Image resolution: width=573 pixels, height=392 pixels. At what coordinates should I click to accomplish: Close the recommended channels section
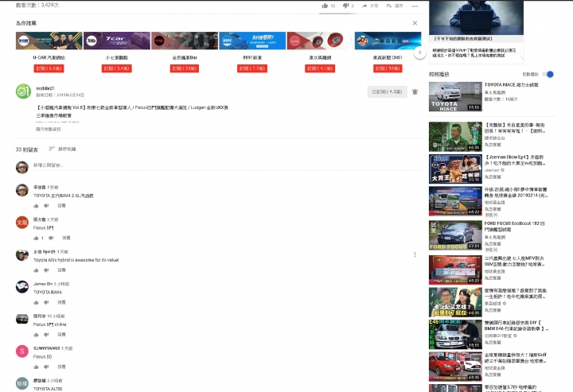pos(415,23)
